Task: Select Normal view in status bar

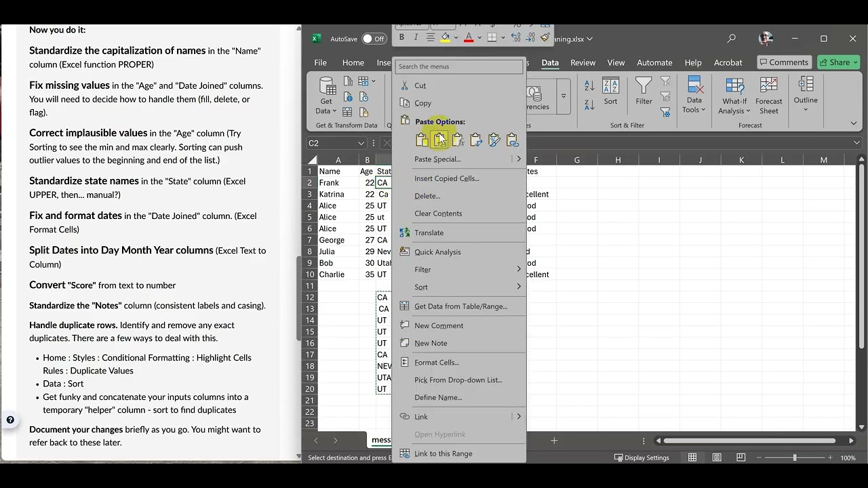Action: 692,457
